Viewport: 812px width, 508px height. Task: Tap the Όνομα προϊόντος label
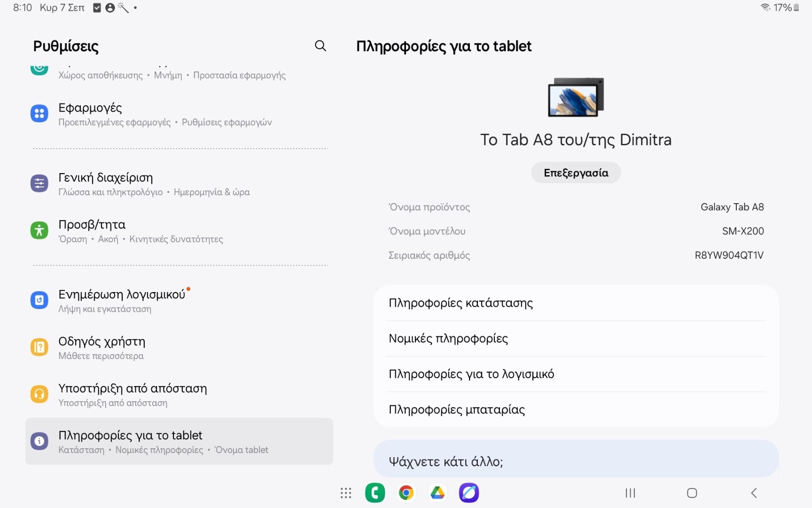click(x=429, y=207)
